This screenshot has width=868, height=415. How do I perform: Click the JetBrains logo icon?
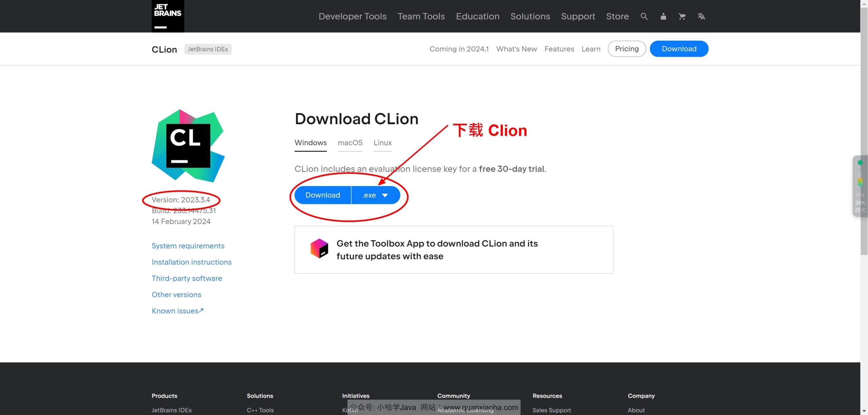[x=167, y=16]
